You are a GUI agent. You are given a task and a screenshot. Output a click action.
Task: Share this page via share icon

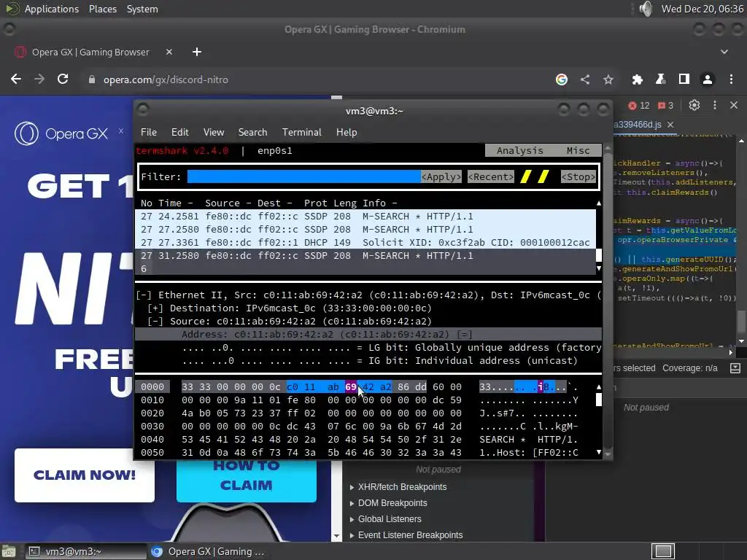(x=585, y=79)
